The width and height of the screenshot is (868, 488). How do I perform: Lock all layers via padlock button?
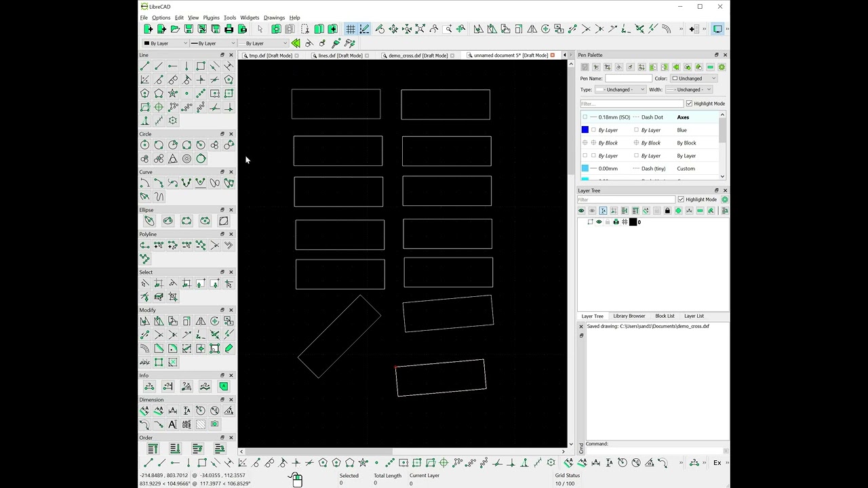(667, 211)
